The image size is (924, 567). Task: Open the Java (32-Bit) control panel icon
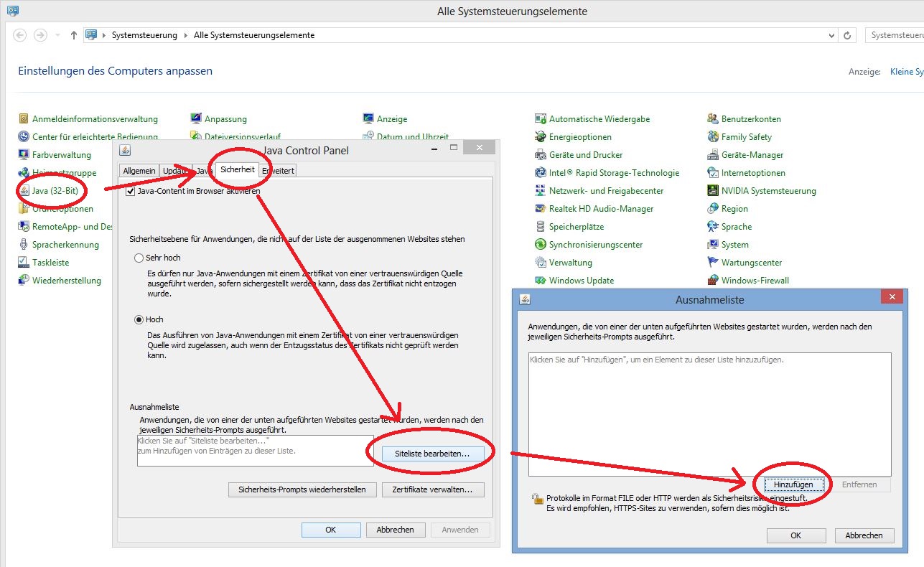(x=24, y=191)
